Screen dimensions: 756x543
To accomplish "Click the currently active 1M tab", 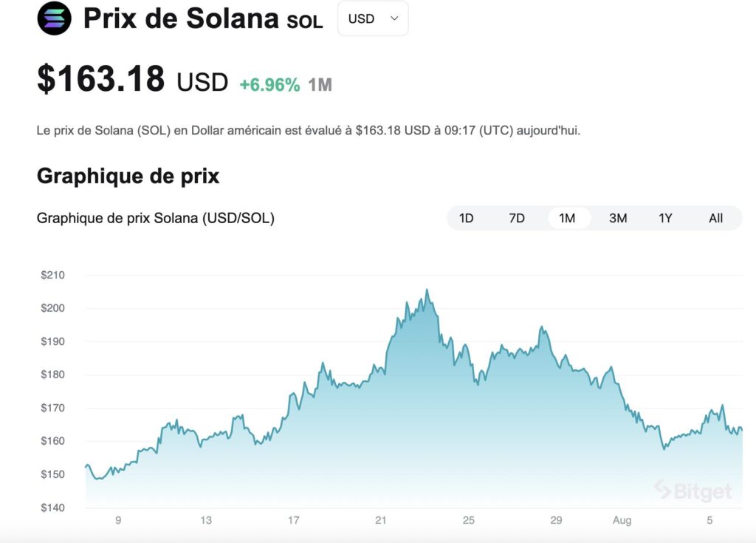I will (x=568, y=218).
